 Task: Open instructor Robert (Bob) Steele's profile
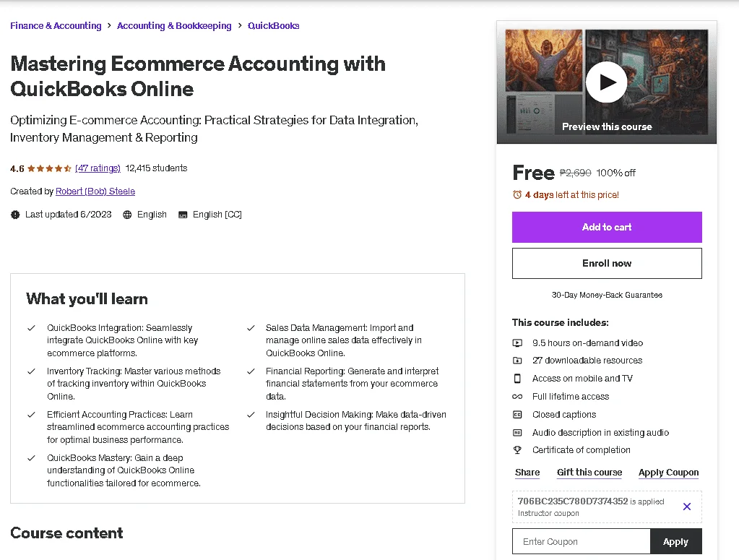(95, 191)
